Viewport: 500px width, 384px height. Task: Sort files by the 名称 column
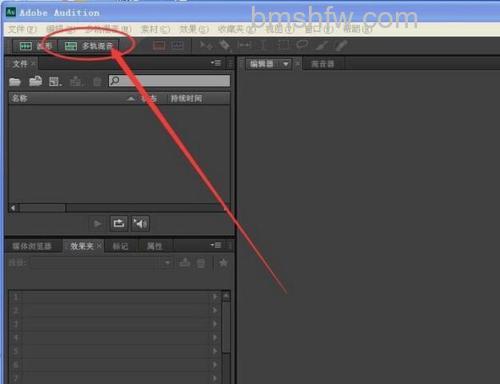pyautogui.click(x=19, y=98)
